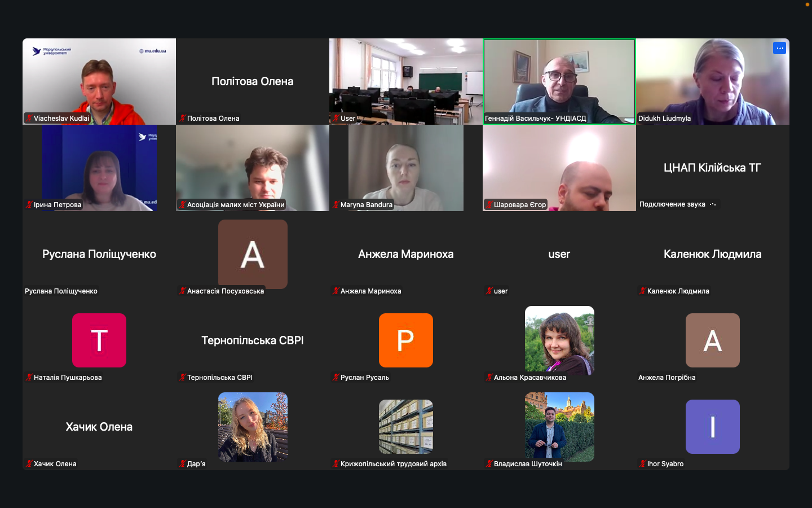Click muted mic icon beside Ihor Syabro name
This screenshot has height=508, width=812.
coord(642,464)
